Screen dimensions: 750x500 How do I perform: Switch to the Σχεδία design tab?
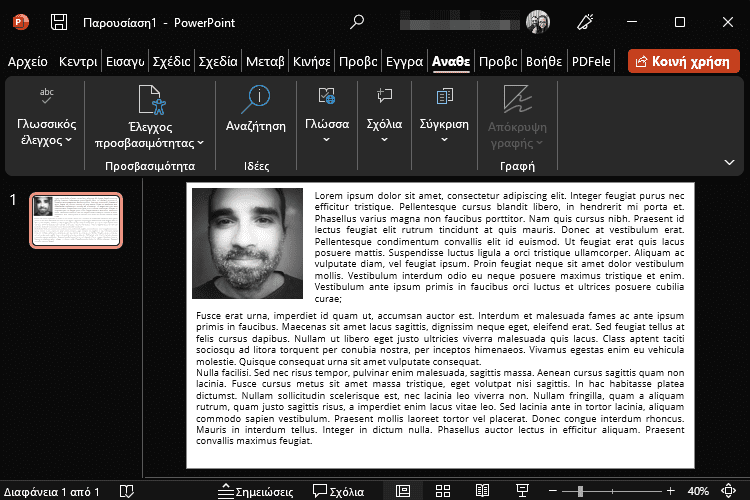point(218,62)
